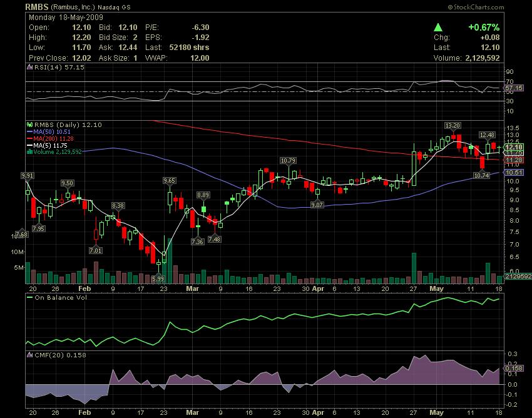Click the 10M volume axis label
Image resolution: width=532 pixels, height=418 pixels.
tap(18, 252)
